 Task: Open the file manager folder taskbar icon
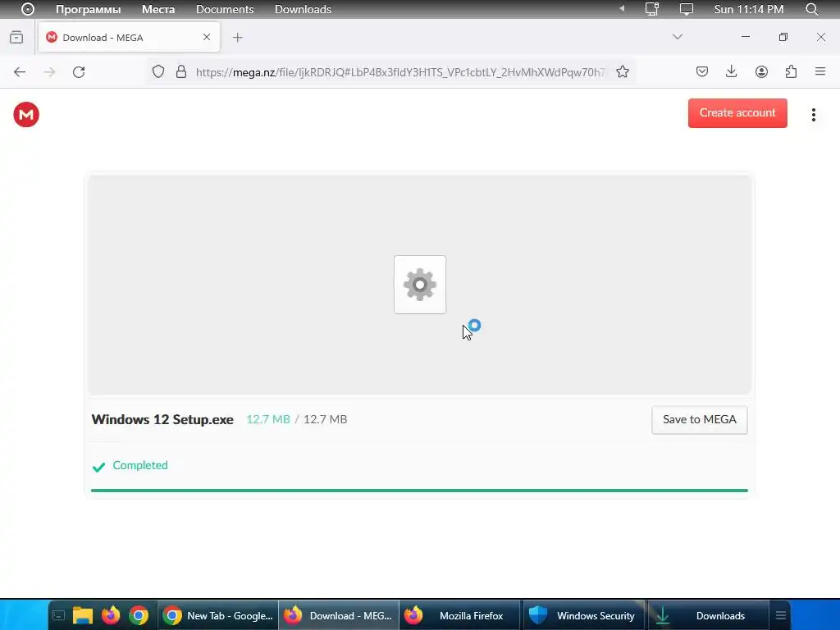click(x=83, y=615)
